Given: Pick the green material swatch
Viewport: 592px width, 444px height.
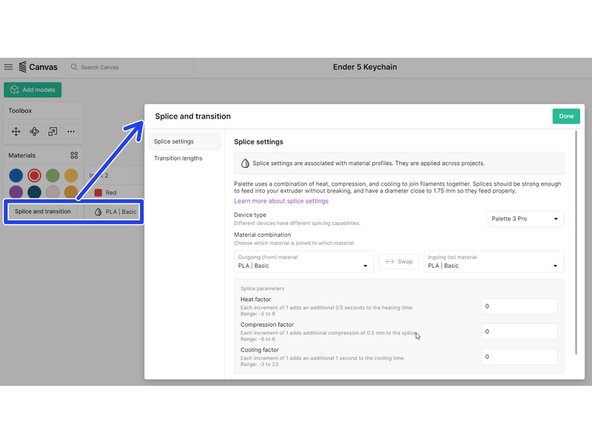Looking at the screenshot, I should point(52,175).
